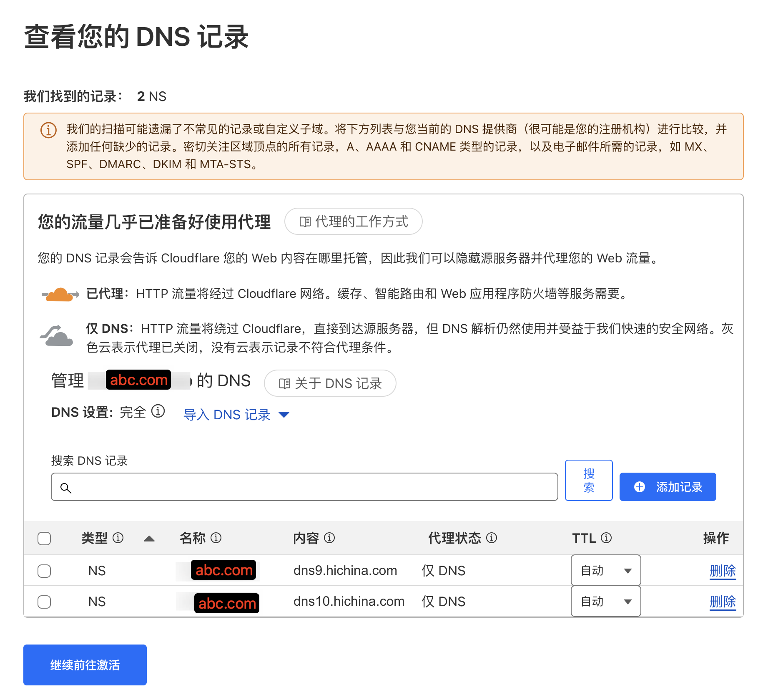Toggle the select-all checkbox in table header
The image size is (758, 700).
point(44,539)
